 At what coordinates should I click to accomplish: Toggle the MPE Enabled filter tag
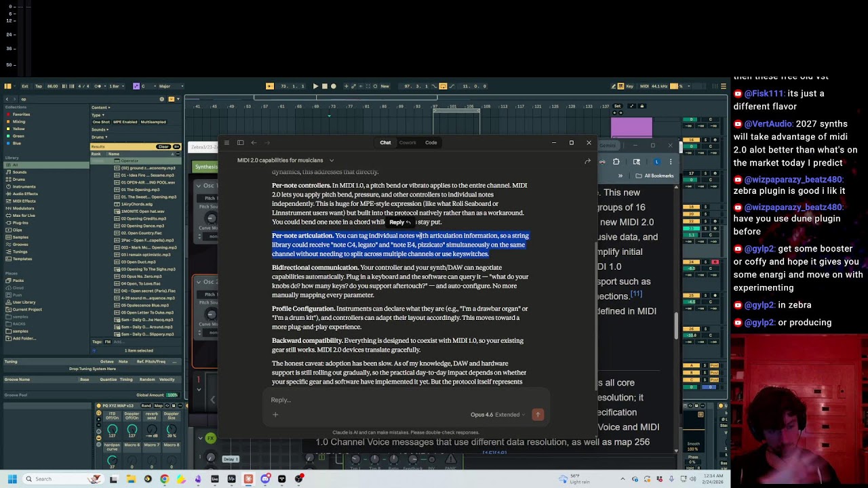pos(125,122)
